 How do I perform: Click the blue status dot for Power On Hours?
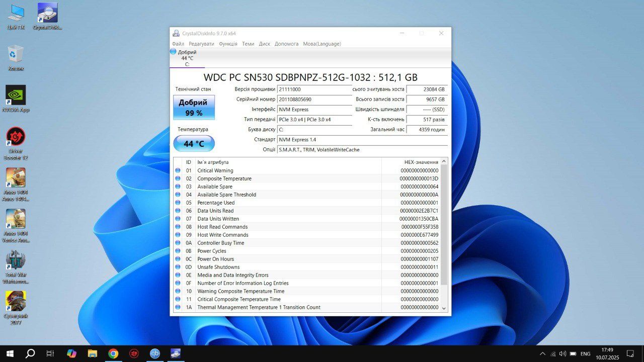(178, 259)
